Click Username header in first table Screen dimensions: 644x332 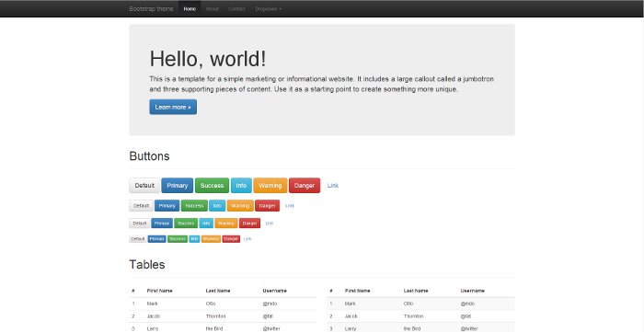(275, 291)
